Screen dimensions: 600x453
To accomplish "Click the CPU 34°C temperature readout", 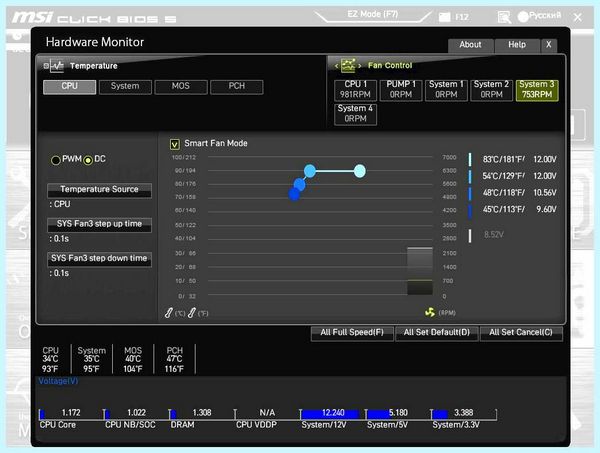I will tap(51, 360).
